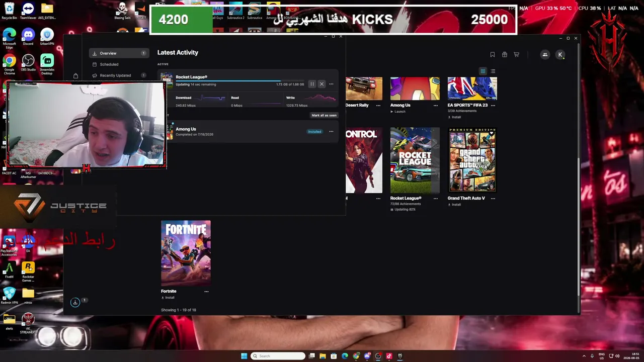Viewport: 644px width, 362px height.
Task: Open options menu for Among Us library card
Action: click(x=436, y=106)
